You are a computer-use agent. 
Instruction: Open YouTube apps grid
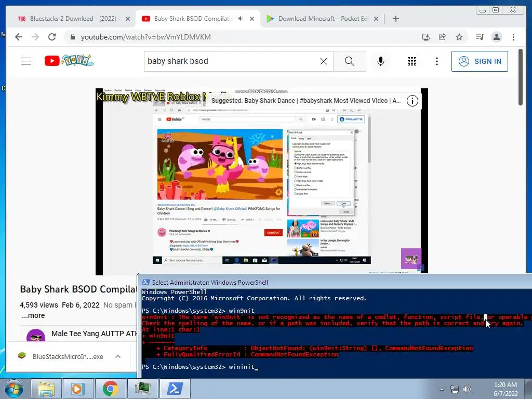point(412,61)
